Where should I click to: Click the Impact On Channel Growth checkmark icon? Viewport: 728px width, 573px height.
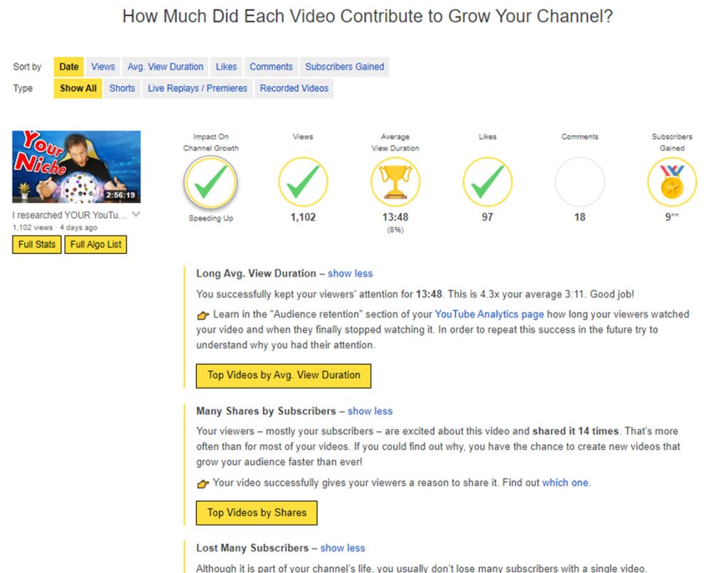210,182
